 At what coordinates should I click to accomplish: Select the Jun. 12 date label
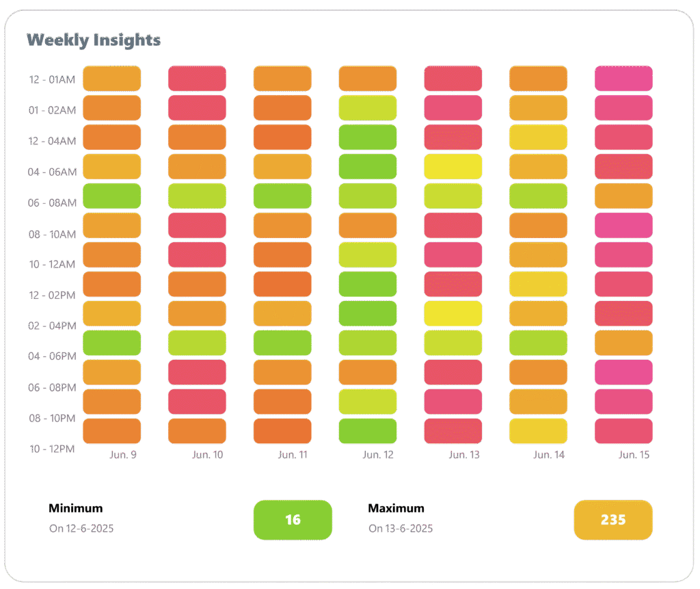point(379,455)
